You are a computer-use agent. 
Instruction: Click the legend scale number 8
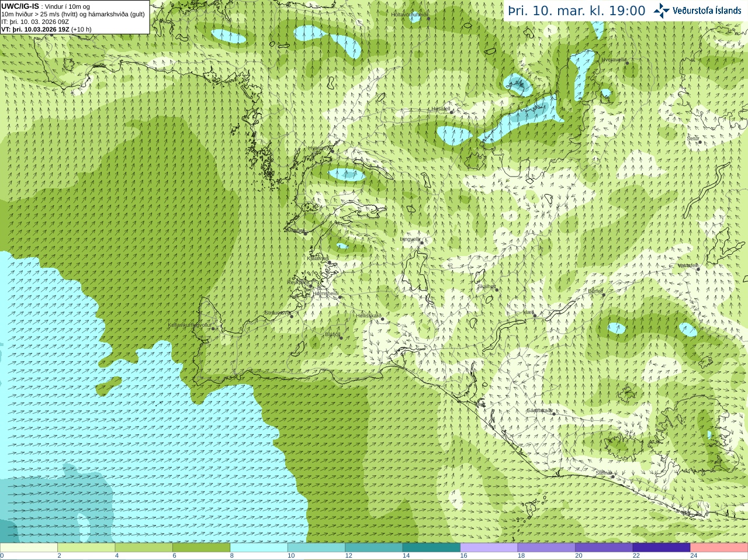[232, 556]
